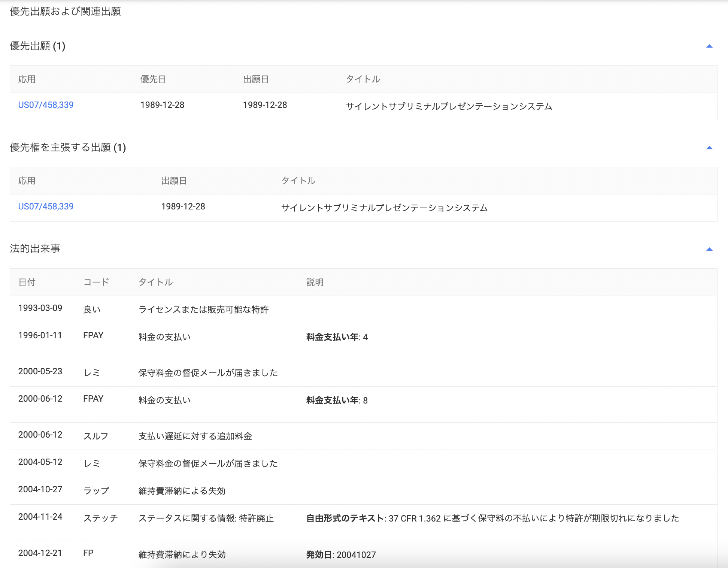Click the コード column header
Image resolution: width=728 pixels, height=568 pixels.
tap(96, 282)
